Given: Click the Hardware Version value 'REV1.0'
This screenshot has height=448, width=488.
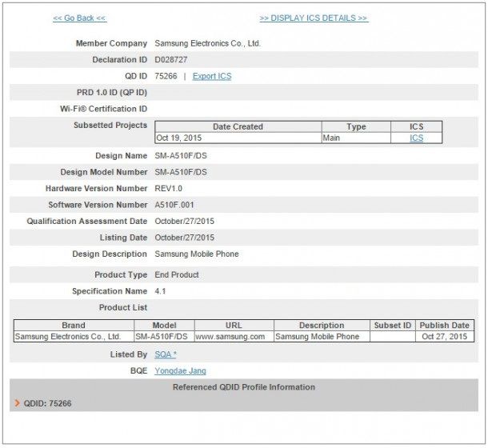Looking at the screenshot, I should pos(168,188).
